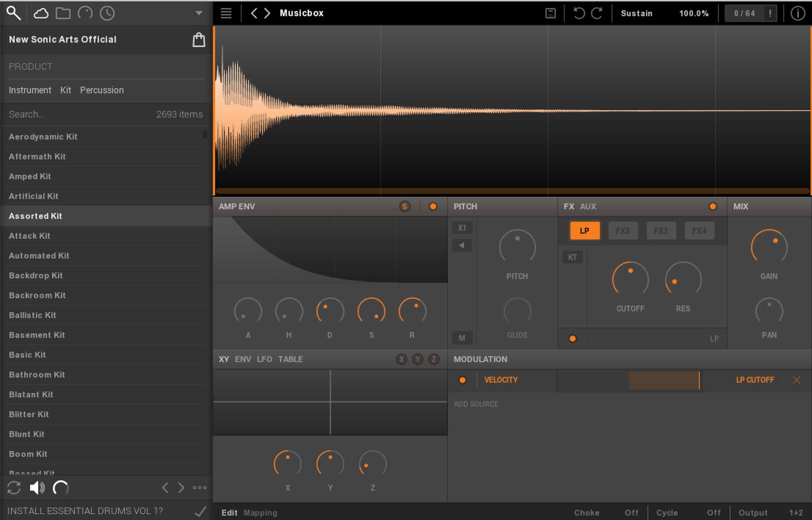The image size is (812, 520).
Task: Select the FX4 slot
Action: (699, 231)
